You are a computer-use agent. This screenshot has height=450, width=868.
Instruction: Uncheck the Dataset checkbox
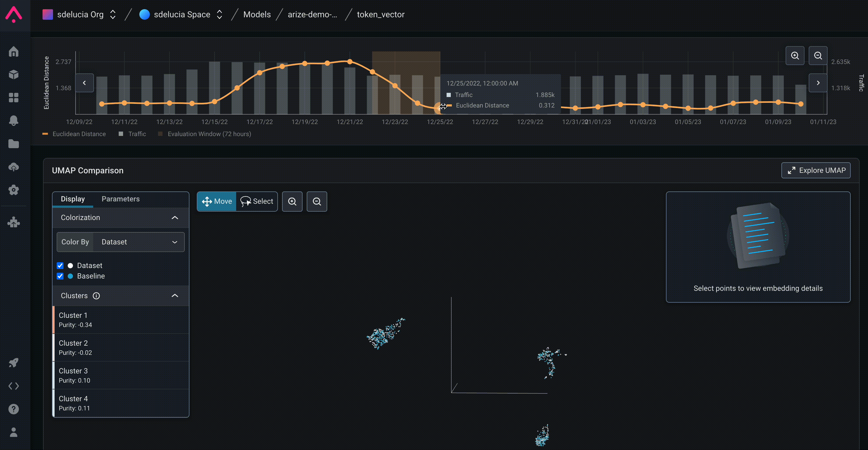point(60,266)
